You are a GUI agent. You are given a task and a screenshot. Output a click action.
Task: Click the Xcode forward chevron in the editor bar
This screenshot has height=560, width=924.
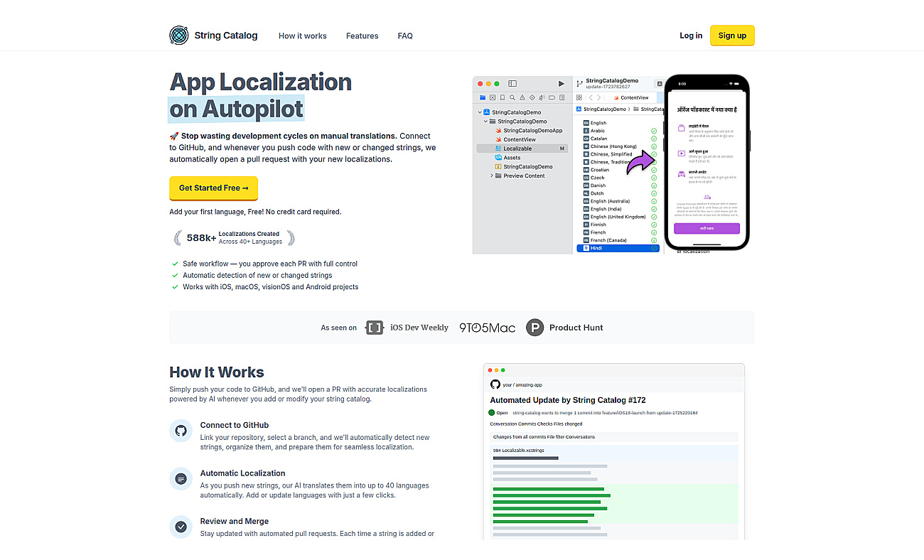click(599, 97)
